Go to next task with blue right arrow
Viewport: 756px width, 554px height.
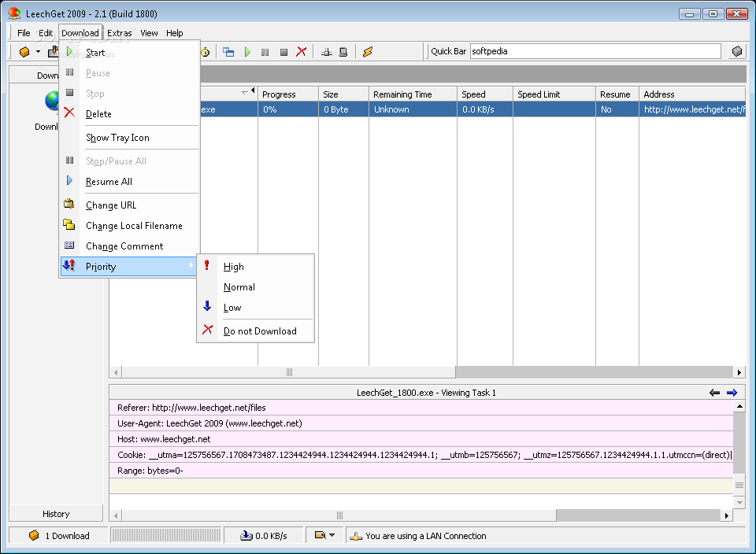point(732,393)
